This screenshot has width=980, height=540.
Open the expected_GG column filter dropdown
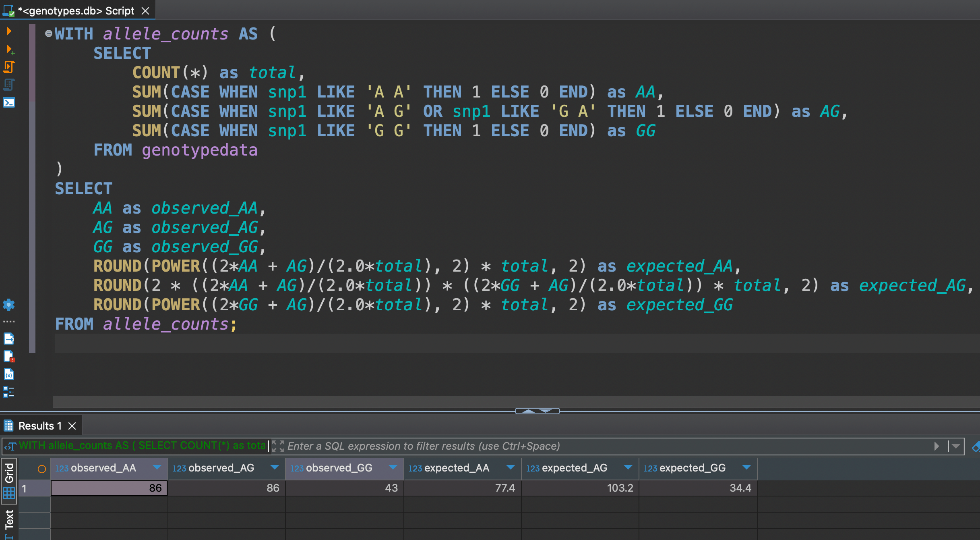746,468
